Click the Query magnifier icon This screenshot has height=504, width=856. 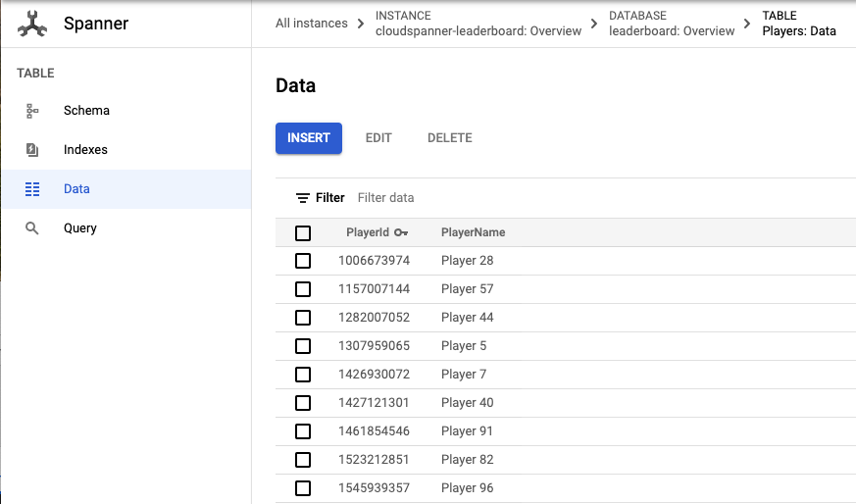coord(32,228)
